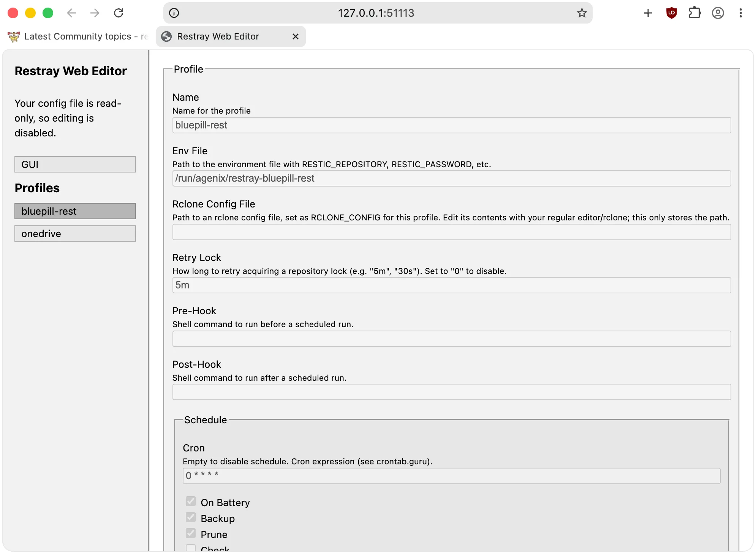Click the Pre-Hook command field
The image size is (756, 554).
coord(452,339)
